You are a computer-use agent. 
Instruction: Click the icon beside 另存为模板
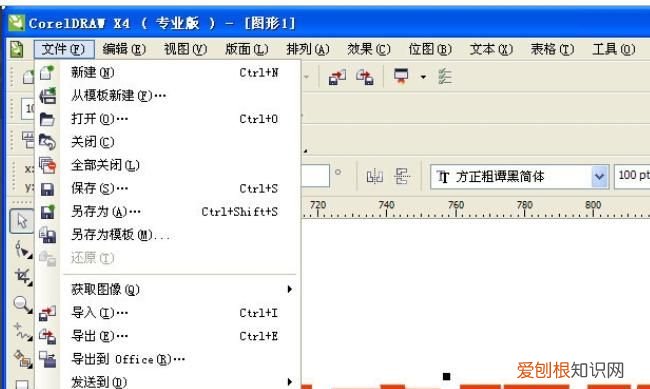47,235
